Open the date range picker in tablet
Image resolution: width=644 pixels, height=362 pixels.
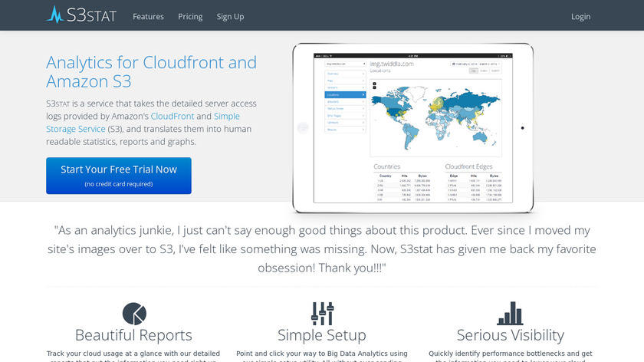pos(475,64)
